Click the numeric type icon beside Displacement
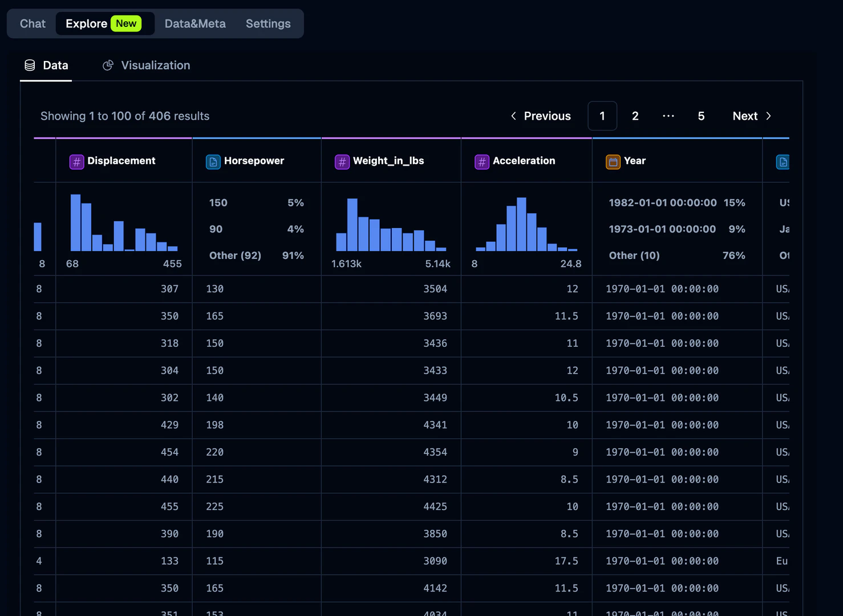Screen dimensions: 843x616 coord(76,161)
